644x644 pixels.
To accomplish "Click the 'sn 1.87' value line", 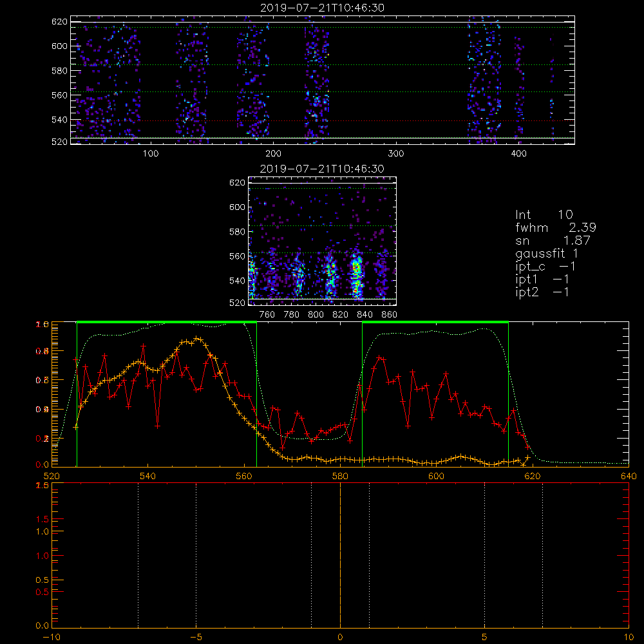I will click(x=553, y=240).
